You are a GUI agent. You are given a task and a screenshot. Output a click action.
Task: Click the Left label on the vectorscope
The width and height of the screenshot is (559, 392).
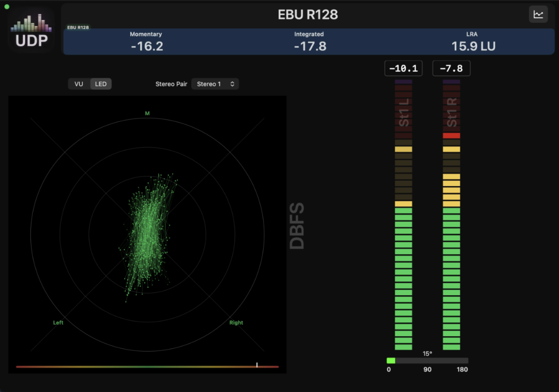(x=58, y=323)
